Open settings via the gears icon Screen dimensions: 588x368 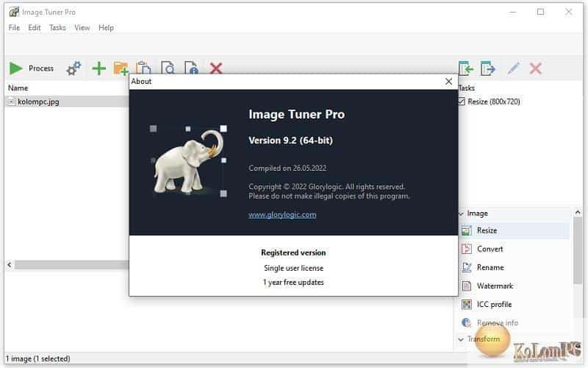[x=73, y=68]
